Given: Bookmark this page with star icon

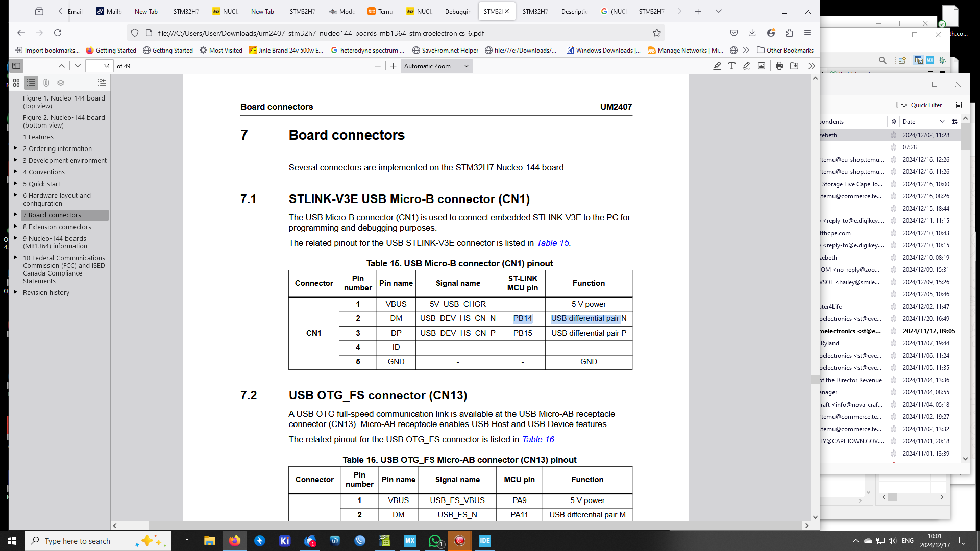Looking at the screenshot, I should click(x=657, y=33).
